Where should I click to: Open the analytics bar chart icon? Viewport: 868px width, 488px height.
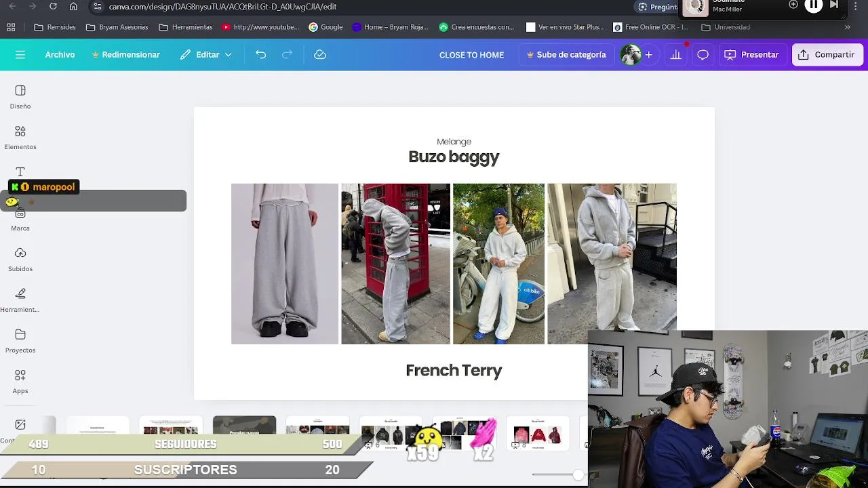pos(675,54)
